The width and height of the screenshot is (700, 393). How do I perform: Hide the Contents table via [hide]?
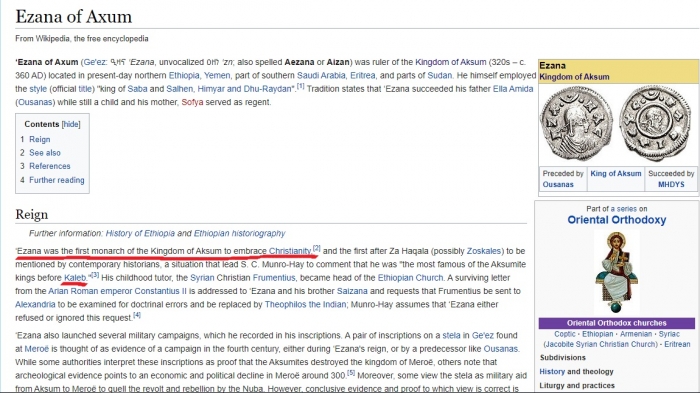point(71,124)
